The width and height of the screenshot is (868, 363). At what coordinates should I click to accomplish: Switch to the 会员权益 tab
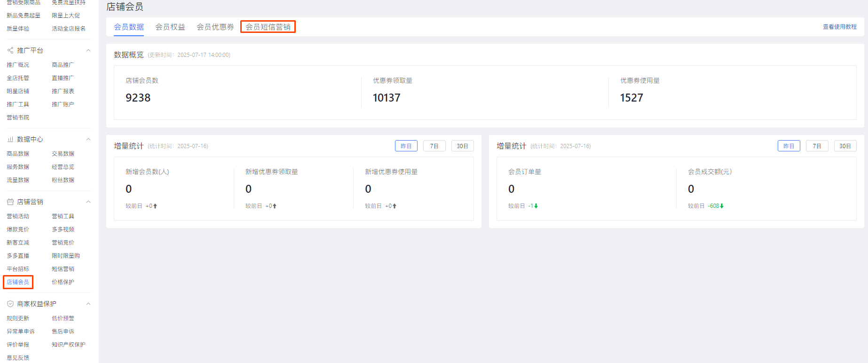click(170, 27)
